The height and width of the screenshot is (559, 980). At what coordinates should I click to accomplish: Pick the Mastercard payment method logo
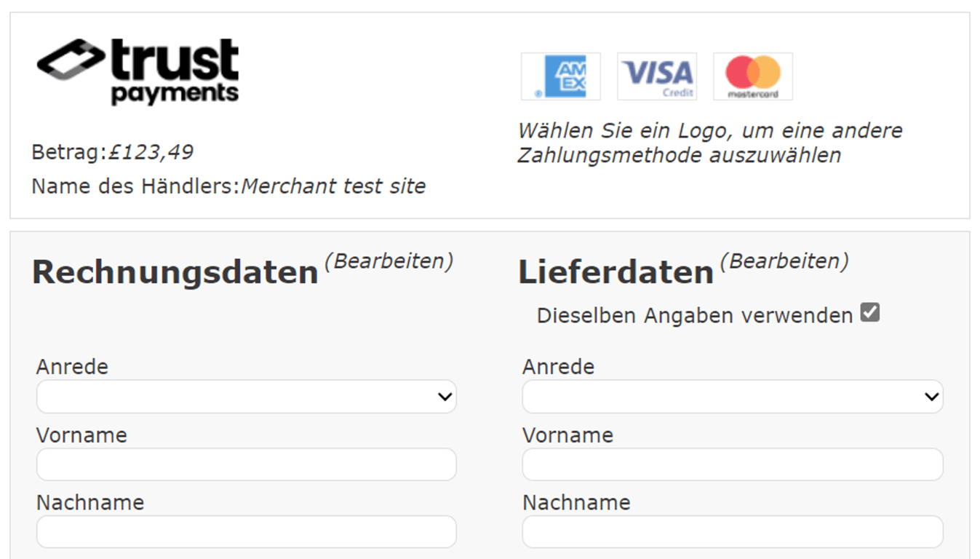[753, 76]
